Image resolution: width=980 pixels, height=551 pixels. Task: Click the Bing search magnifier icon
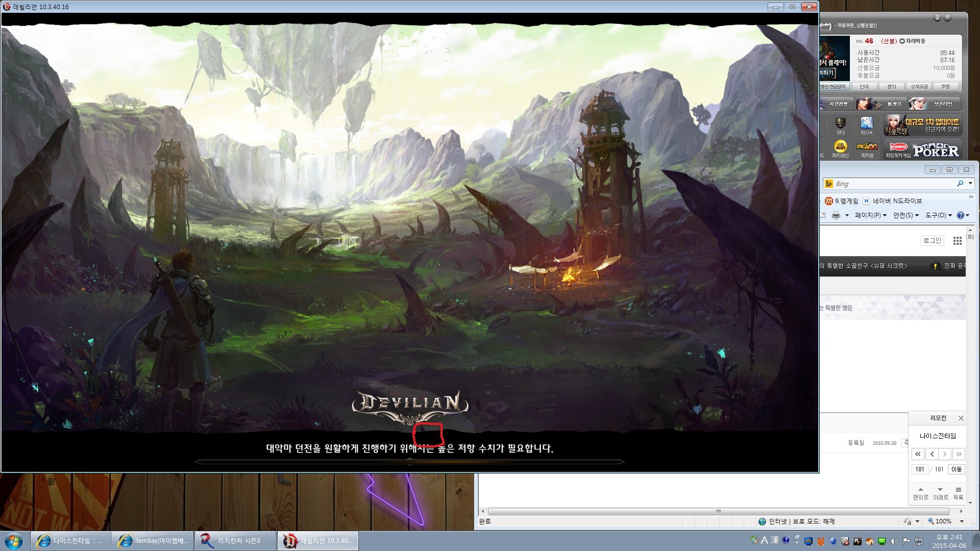pos(960,184)
